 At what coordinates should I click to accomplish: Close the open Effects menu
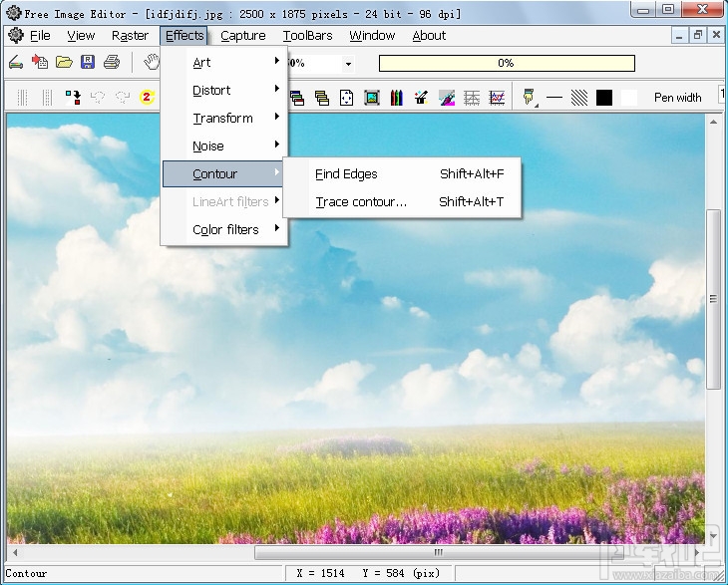click(x=184, y=36)
